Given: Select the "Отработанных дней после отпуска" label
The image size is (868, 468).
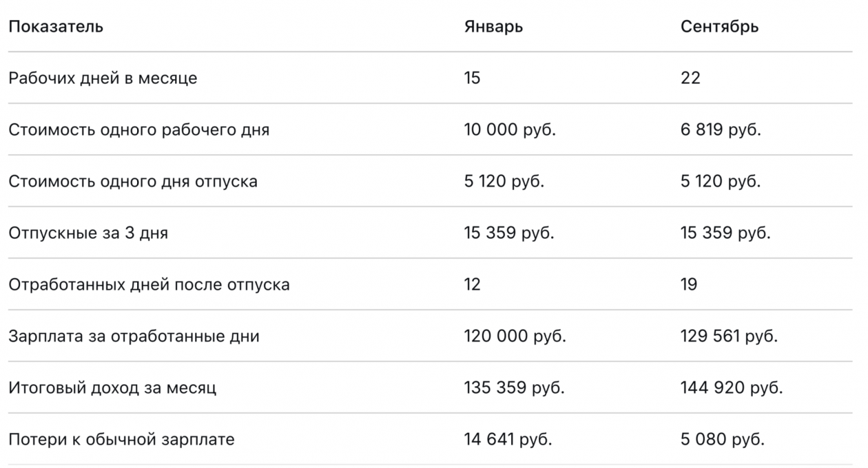Looking at the screenshot, I should click(x=149, y=284).
